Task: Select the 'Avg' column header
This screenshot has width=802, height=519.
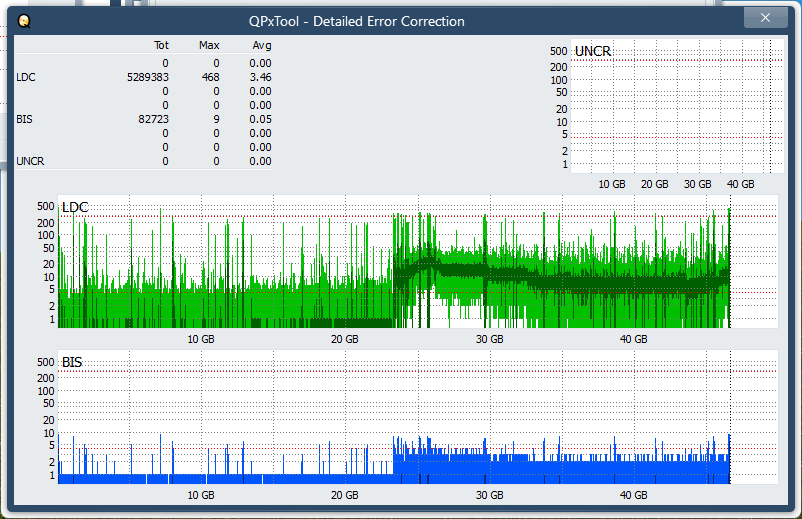Action: [262, 46]
